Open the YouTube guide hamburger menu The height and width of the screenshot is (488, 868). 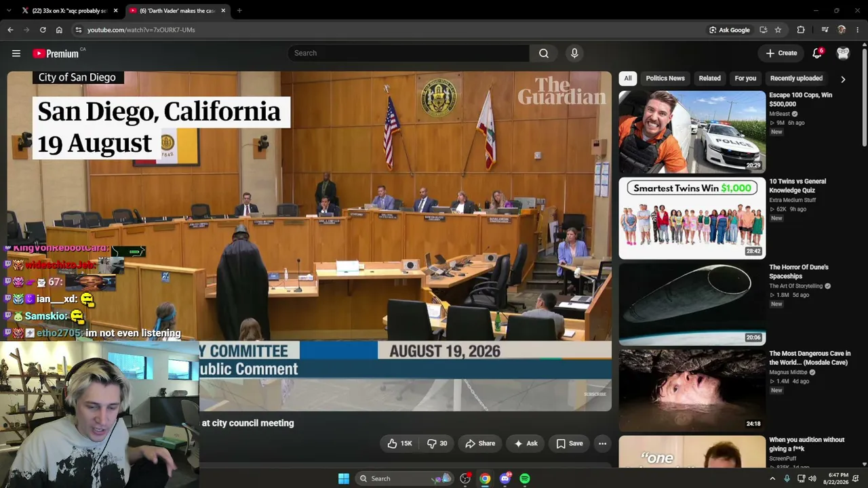16,53
